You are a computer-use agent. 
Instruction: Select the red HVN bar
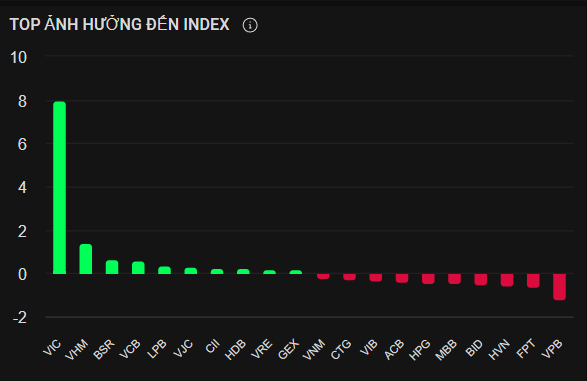point(507,280)
